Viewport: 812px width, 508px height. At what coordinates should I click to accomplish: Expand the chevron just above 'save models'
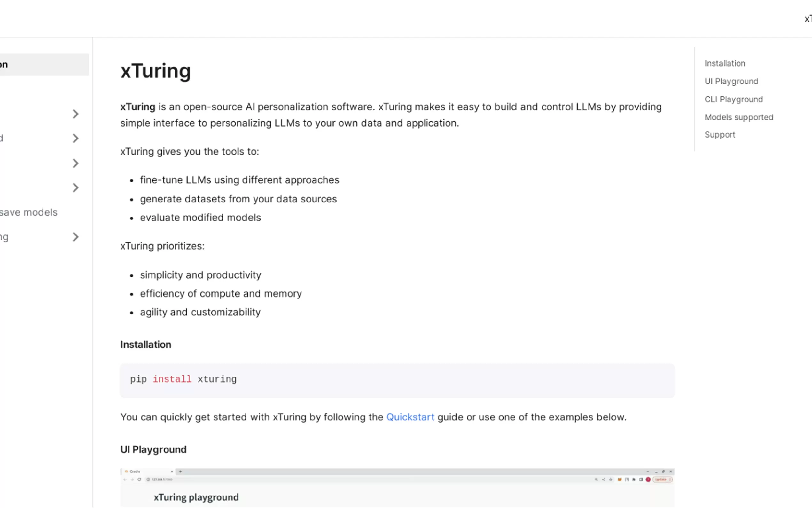[x=75, y=187]
